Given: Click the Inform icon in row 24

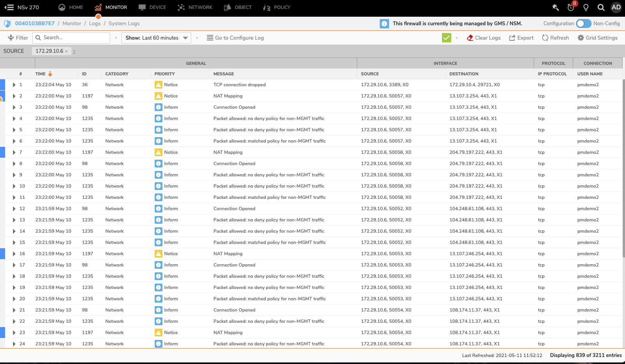Looking at the screenshot, I should tap(159, 344).
